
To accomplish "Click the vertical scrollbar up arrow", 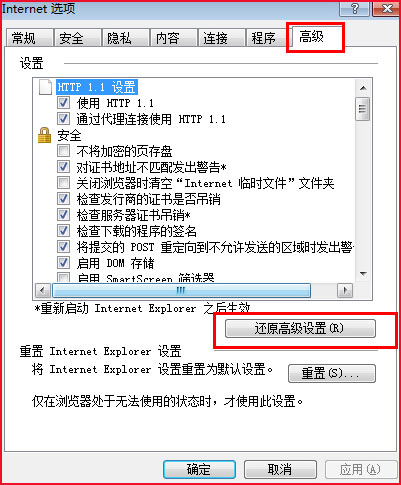I will coord(363,88).
